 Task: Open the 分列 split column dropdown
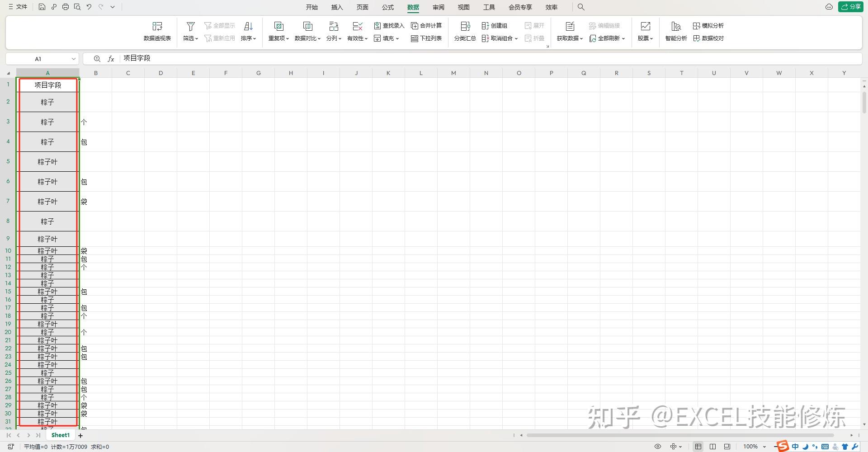[x=334, y=31]
